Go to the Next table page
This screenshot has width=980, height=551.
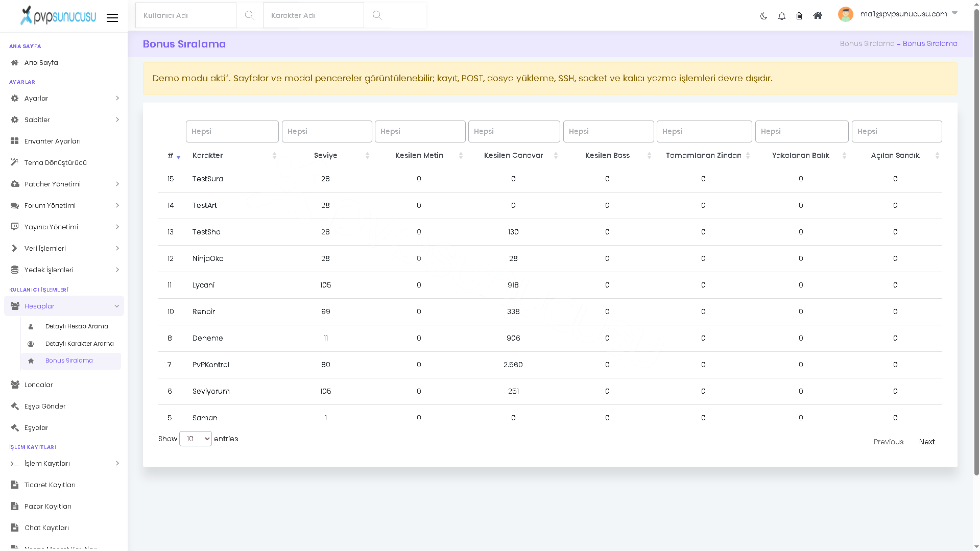point(927,442)
